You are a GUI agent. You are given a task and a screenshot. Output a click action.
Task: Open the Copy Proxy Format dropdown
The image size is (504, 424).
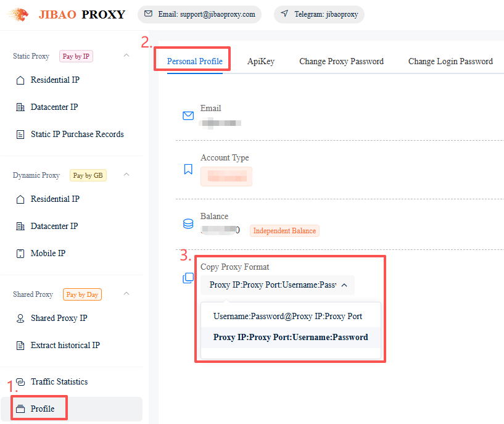coord(277,285)
